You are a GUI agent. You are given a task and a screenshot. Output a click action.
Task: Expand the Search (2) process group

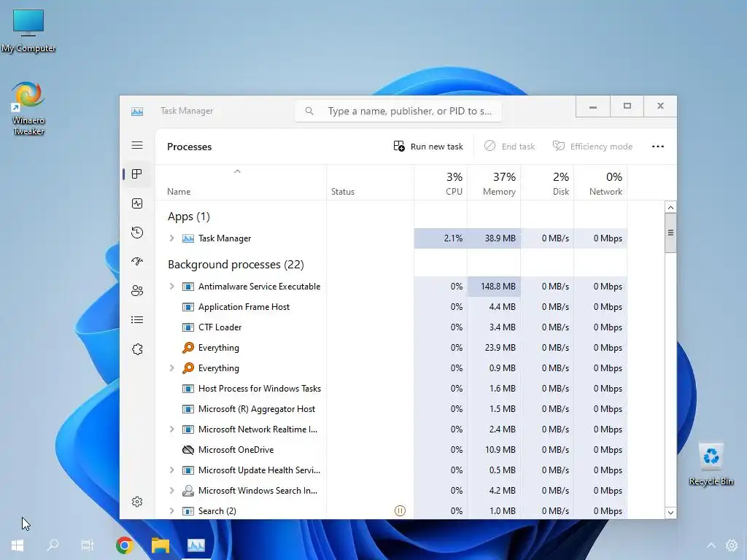[172, 511]
